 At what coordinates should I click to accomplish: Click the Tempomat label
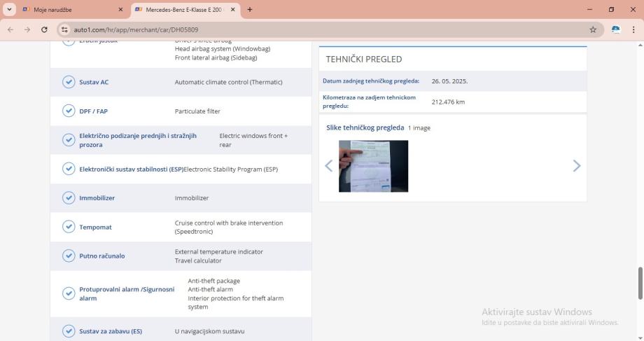click(x=95, y=227)
